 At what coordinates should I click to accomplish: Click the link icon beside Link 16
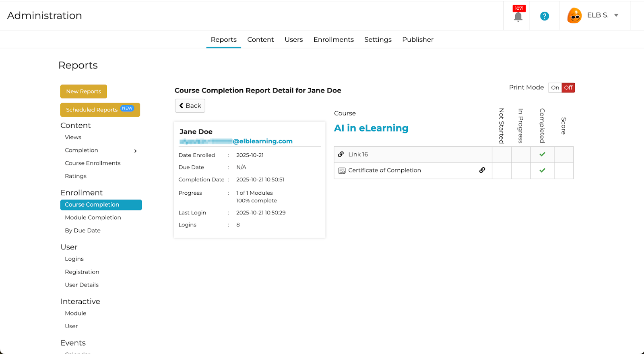click(341, 154)
